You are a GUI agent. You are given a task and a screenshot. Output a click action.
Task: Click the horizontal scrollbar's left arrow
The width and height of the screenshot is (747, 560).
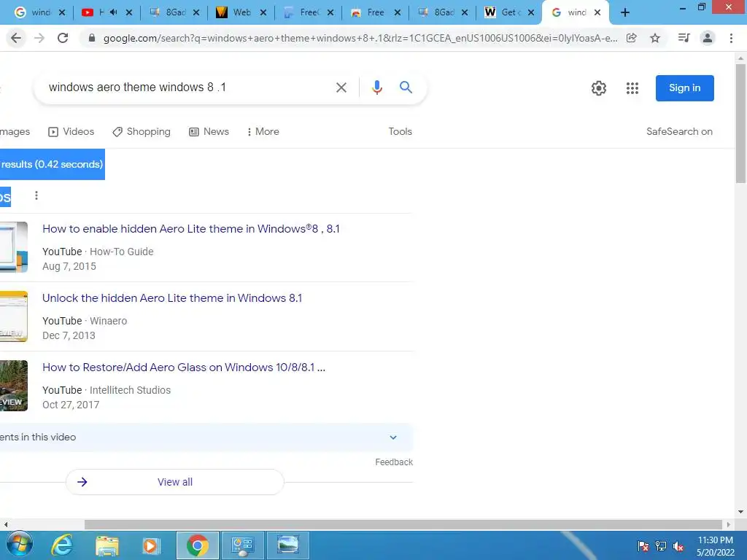point(6,525)
